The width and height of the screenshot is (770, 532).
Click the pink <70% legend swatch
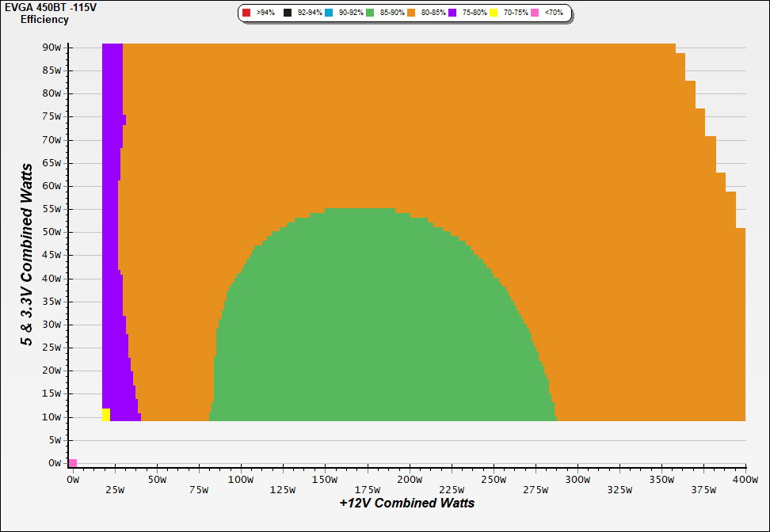click(x=535, y=13)
